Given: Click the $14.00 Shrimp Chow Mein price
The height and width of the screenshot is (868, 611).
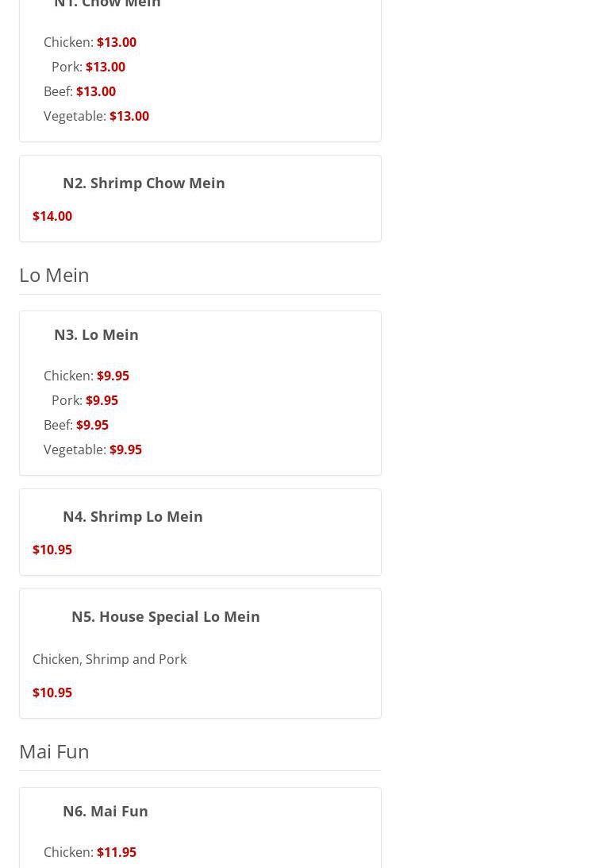Looking at the screenshot, I should point(52,216).
